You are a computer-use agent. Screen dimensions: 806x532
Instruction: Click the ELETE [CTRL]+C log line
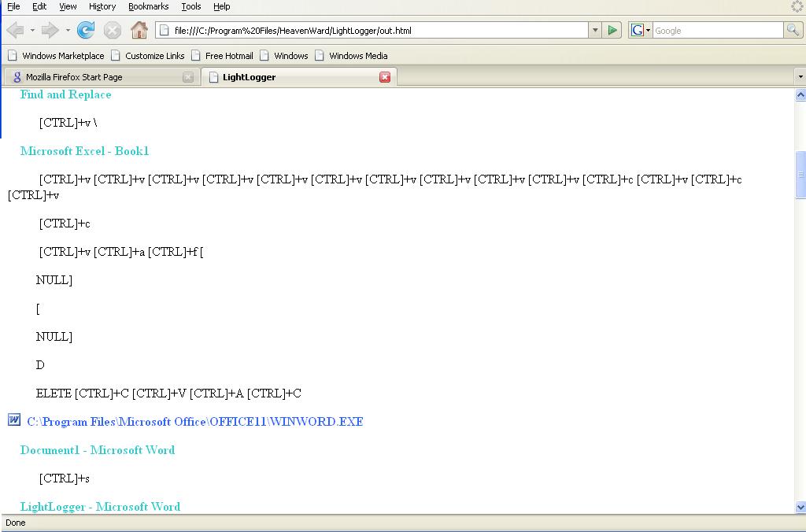coord(168,393)
